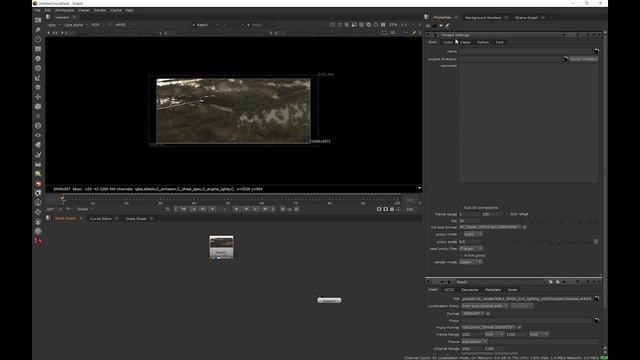Open the Filter nodes toolbar menu

click(38, 68)
